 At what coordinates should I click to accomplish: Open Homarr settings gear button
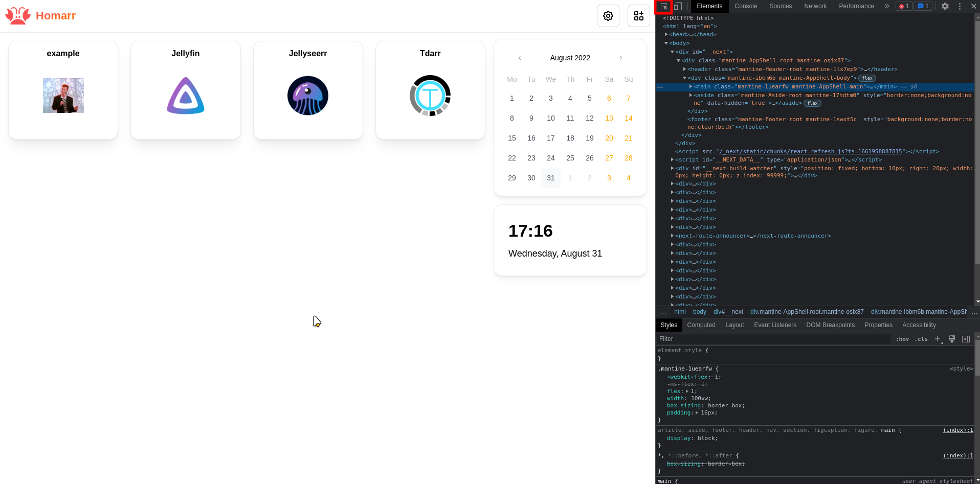pyautogui.click(x=608, y=16)
